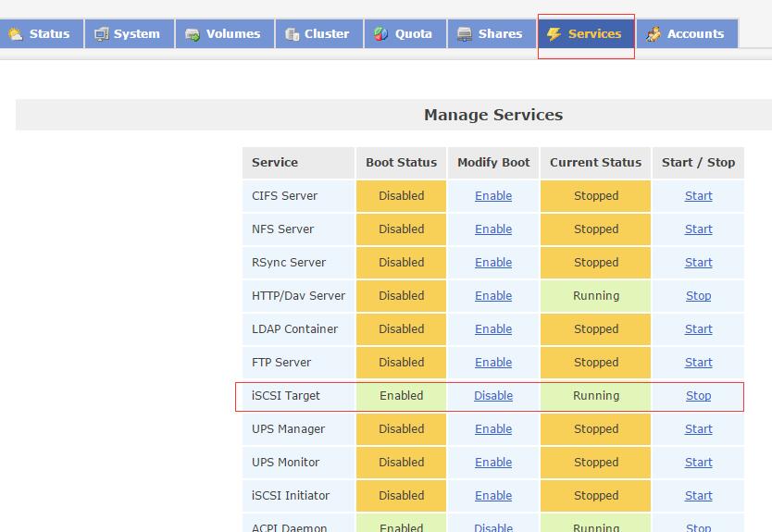Start the NFS Server service
Screen dimensions: 772x532
(x=698, y=229)
